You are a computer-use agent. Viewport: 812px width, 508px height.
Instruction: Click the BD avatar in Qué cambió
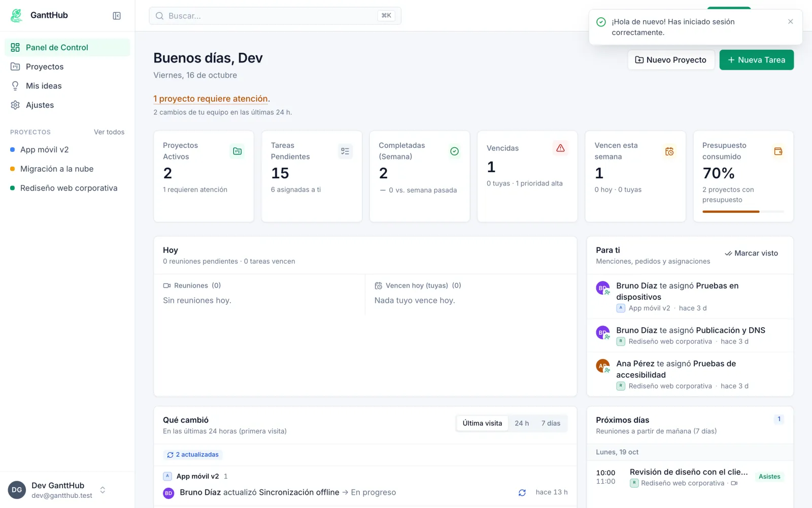pyautogui.click(x=168, y=493)
